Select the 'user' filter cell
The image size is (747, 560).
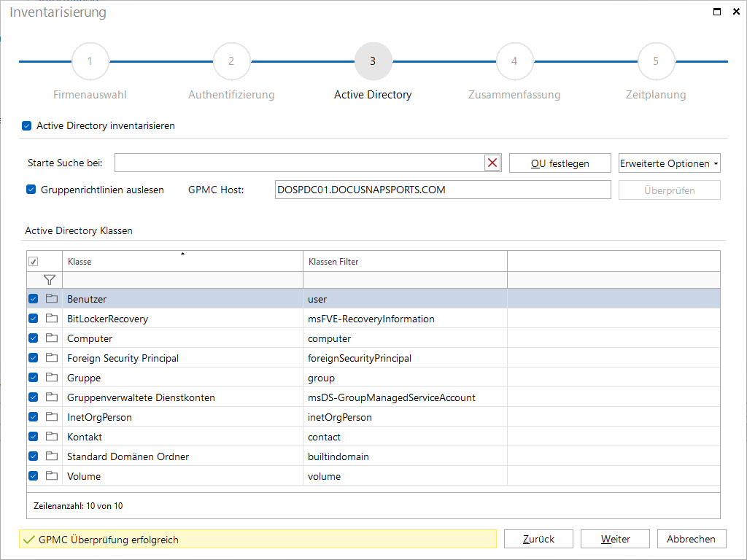(405, 298)
